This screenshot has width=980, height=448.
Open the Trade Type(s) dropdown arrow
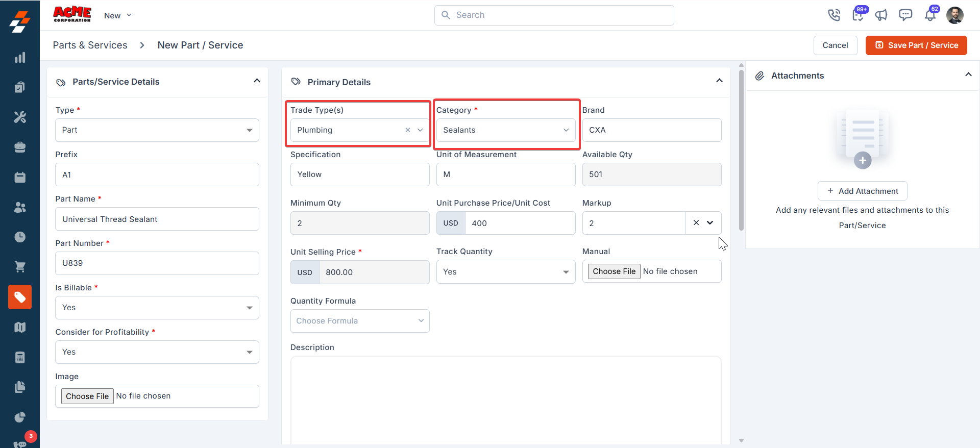[420, 130]
